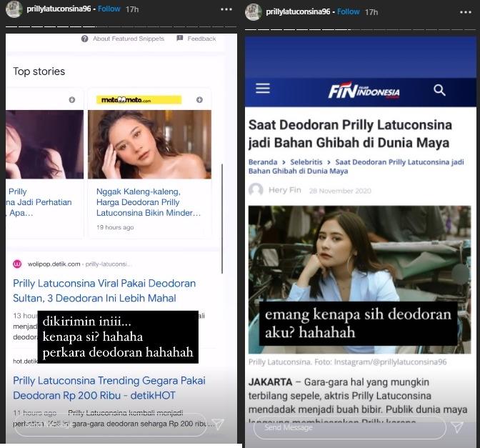480x448 pixels.
Task: Open left story three-dot options menu
Action: [226, 9]
